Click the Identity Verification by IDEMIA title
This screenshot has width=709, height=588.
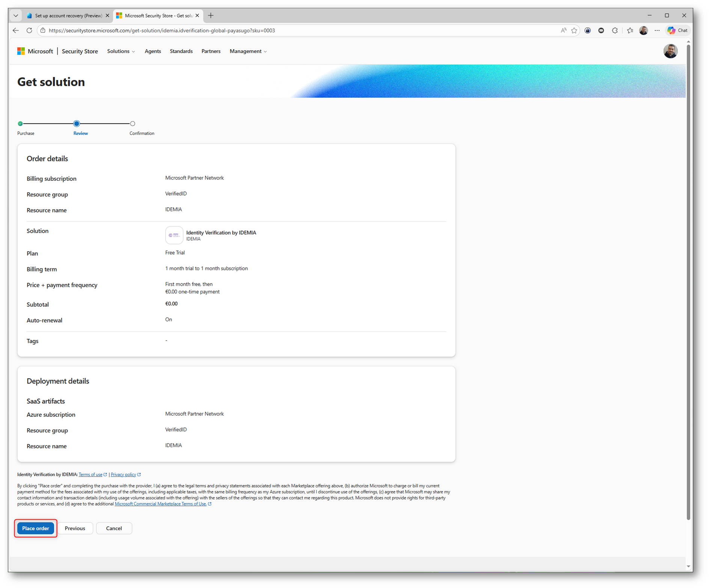point(221,232)
